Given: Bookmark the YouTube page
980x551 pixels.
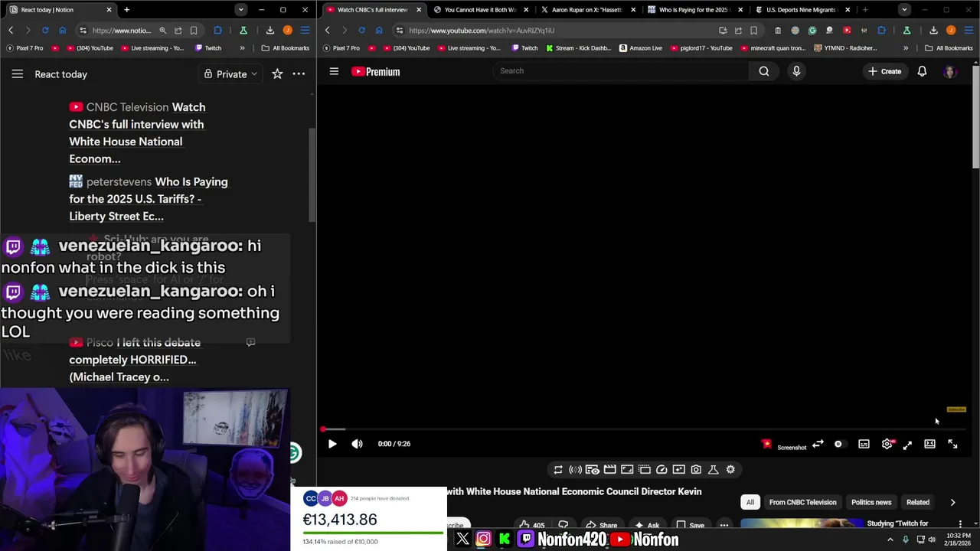Looking at the screenshot, I should point(753,31).
